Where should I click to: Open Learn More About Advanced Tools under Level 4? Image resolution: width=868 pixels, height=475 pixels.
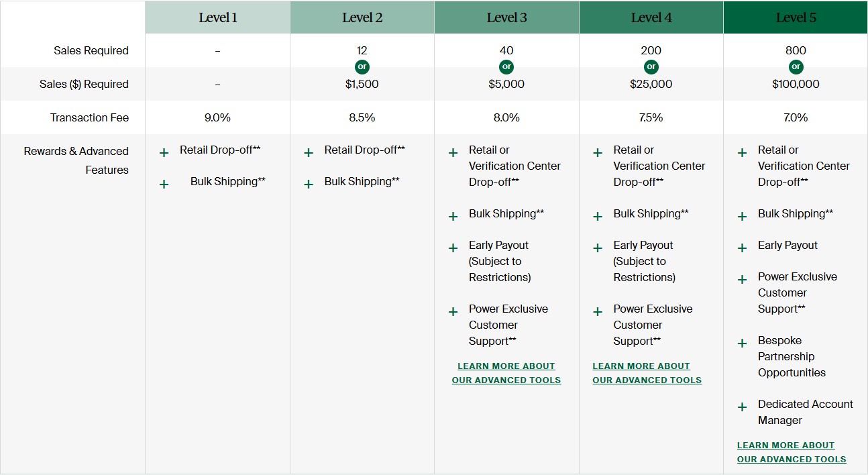coord(647,373)
